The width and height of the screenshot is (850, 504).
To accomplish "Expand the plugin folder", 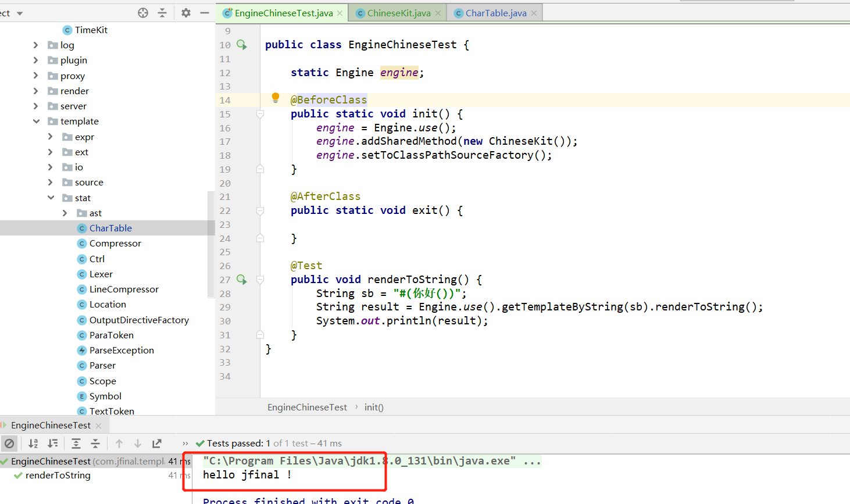I will pos(36,60).
